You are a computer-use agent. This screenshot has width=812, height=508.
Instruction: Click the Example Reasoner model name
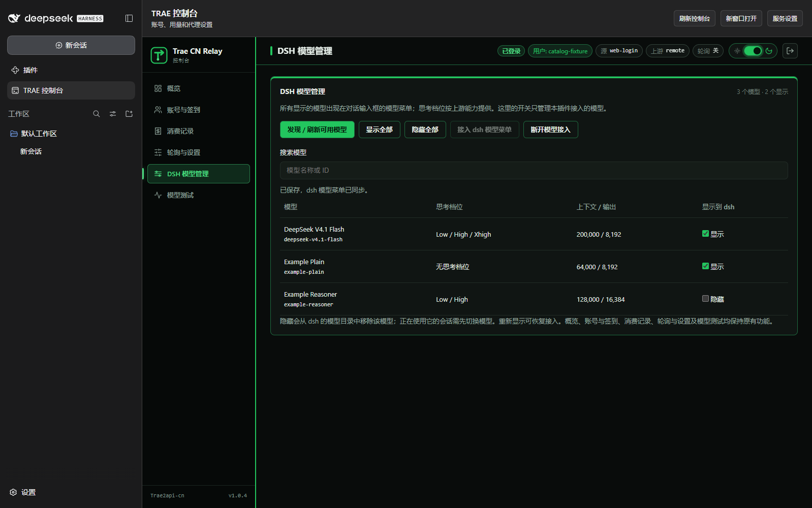click(310, 295)
